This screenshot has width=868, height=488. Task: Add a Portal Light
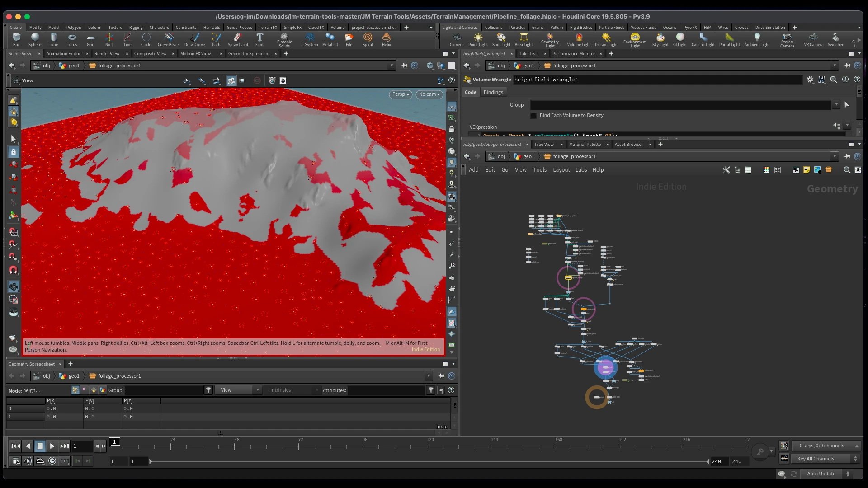(729, 40)
